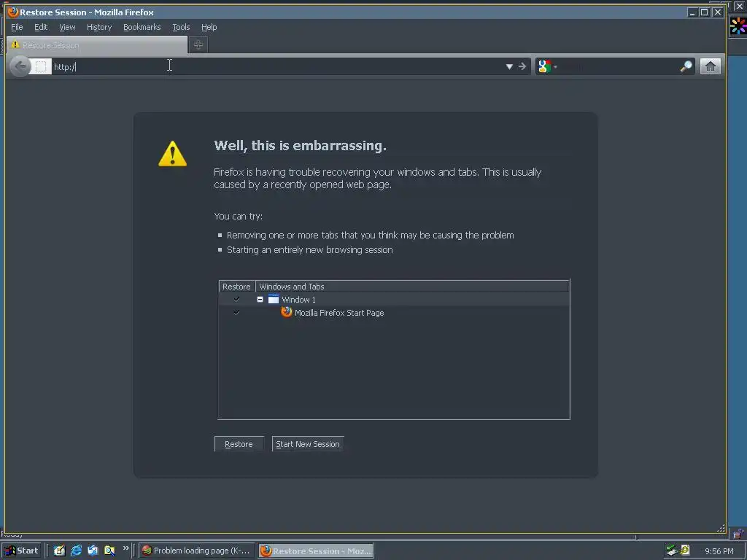The image size is (747, 560).
Task: Click the colorful star icon at top right
Action: [738, 26]
